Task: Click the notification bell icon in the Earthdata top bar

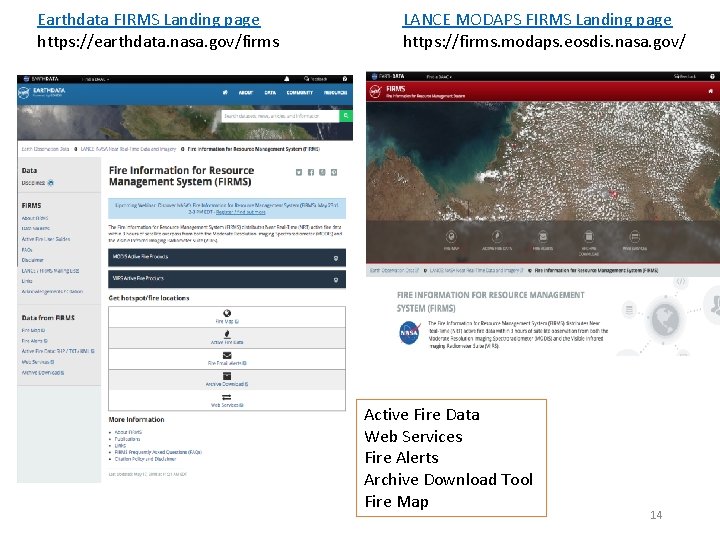Action: point(287,79)
